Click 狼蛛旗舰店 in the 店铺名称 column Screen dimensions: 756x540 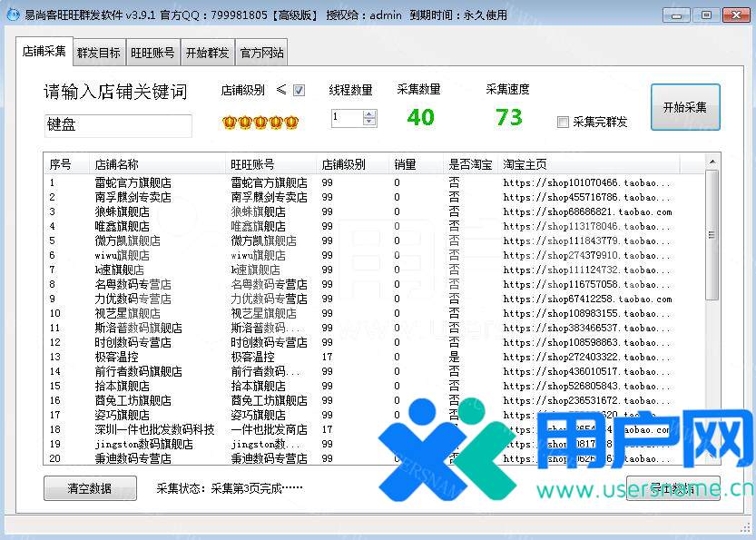point(122,212)
